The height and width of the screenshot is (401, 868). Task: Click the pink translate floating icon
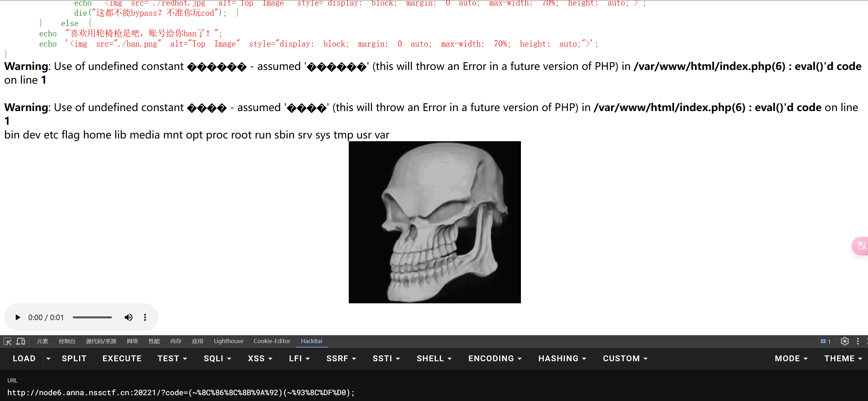[x=861, y=246]
